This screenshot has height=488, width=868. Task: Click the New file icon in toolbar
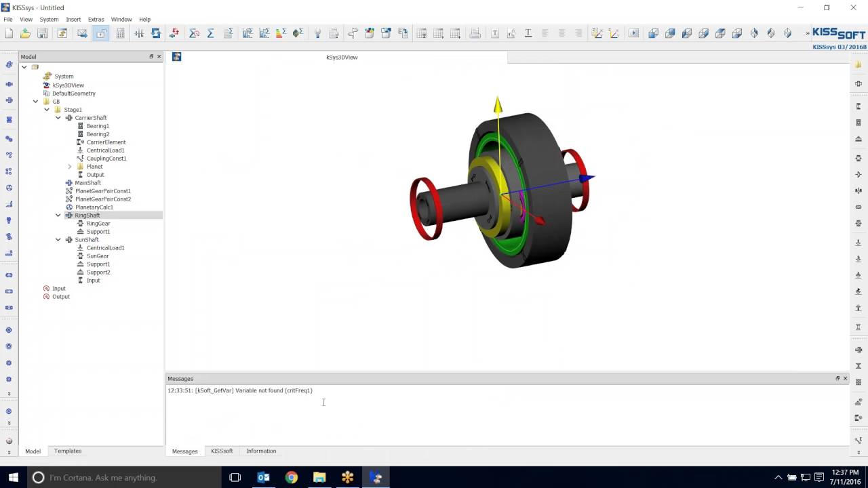tap(9, 33)
